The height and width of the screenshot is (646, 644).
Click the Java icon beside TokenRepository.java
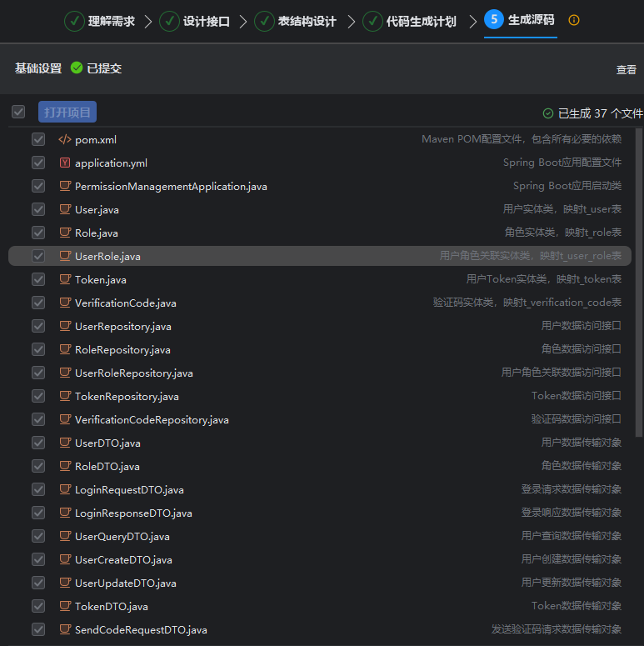click(x=64, y=397)
